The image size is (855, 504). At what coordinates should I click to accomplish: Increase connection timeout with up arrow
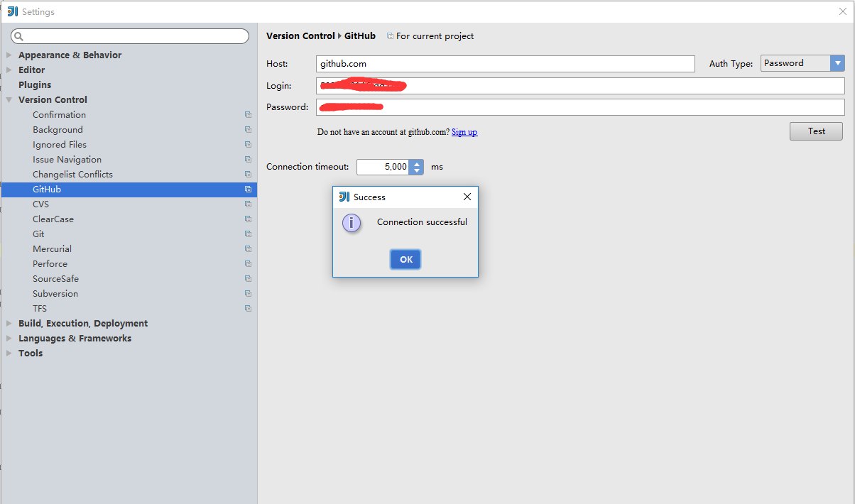tap(417, 163)
